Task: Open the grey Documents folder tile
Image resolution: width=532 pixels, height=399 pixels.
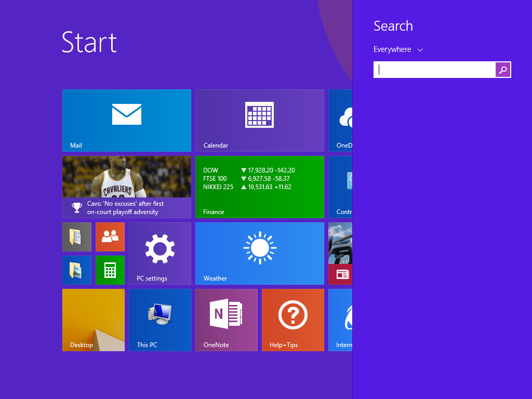Action: 77,237
